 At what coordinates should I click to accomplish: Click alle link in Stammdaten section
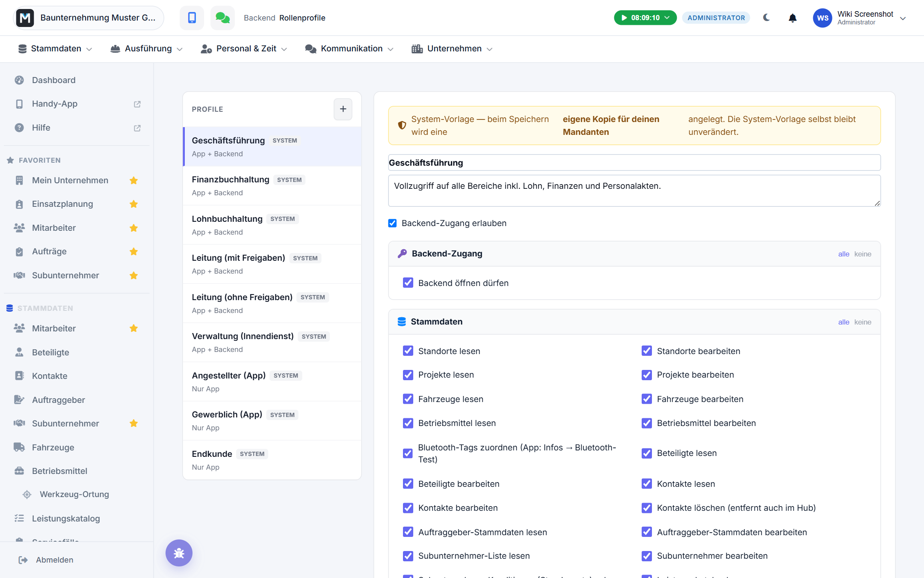[844, 322]
